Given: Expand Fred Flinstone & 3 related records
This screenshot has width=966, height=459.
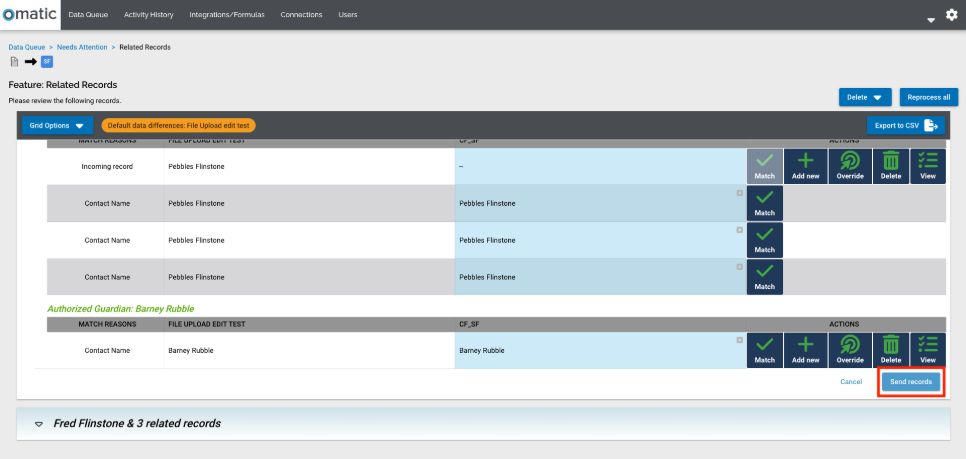Looking at the screenshot, I should click(x=39, y=423).
